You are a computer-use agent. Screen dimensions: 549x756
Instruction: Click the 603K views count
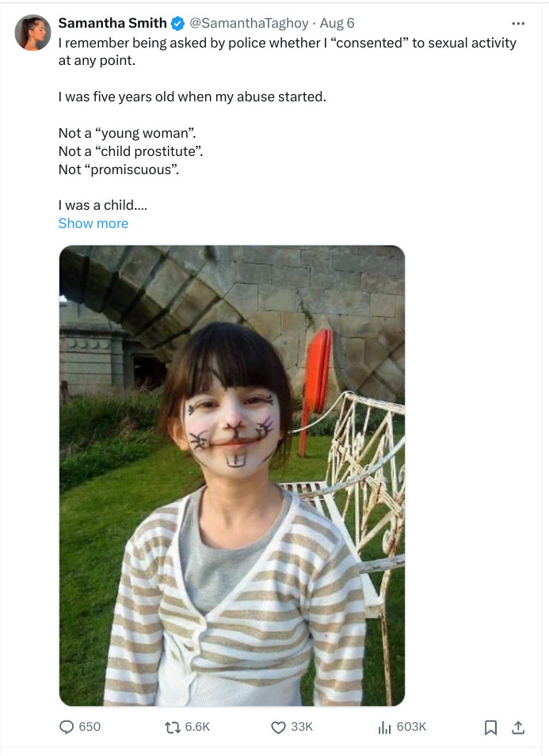point(411,727)
